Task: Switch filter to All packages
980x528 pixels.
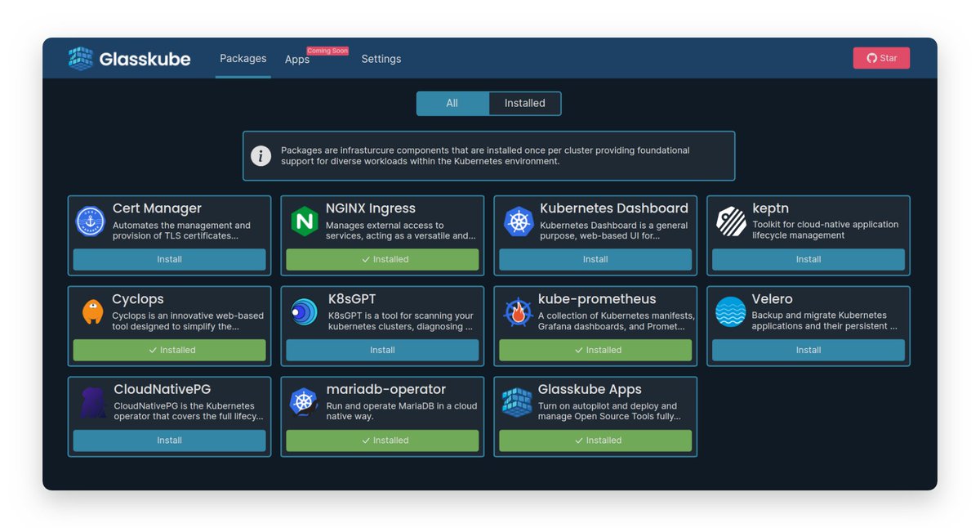Action: click(x=452, y=104)
